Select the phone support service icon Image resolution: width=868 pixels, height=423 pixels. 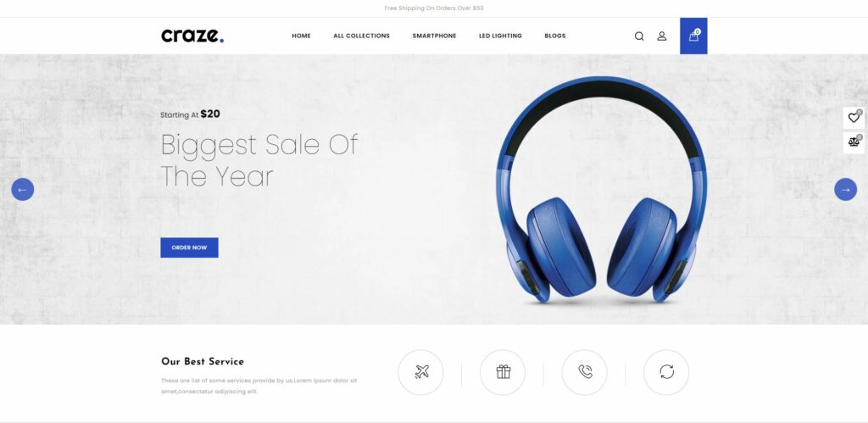(585, 372)
